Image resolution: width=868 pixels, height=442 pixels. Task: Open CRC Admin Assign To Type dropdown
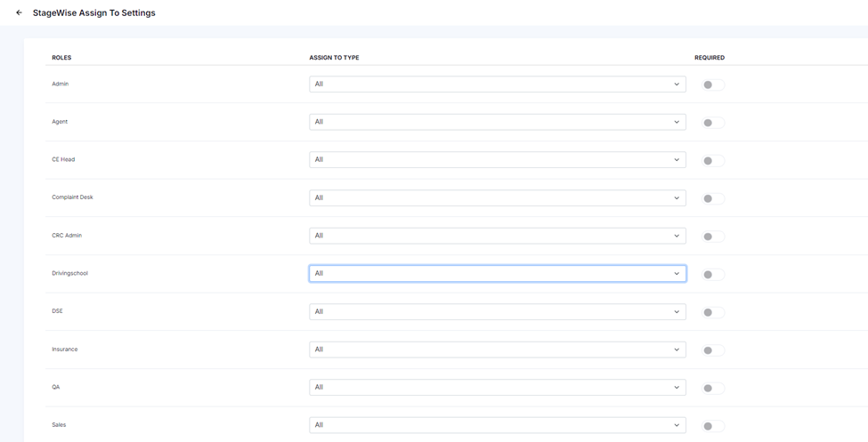[x=497, y=236]
